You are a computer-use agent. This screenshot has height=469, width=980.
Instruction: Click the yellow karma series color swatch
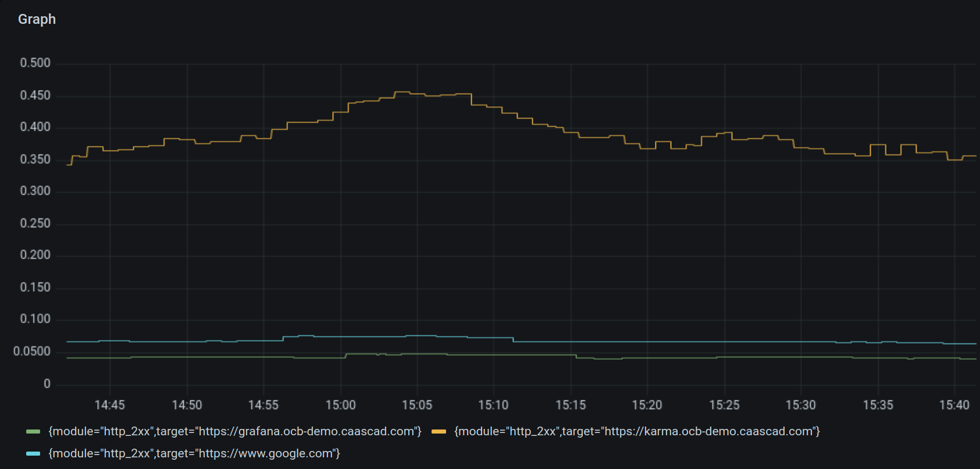pos(439,432)
